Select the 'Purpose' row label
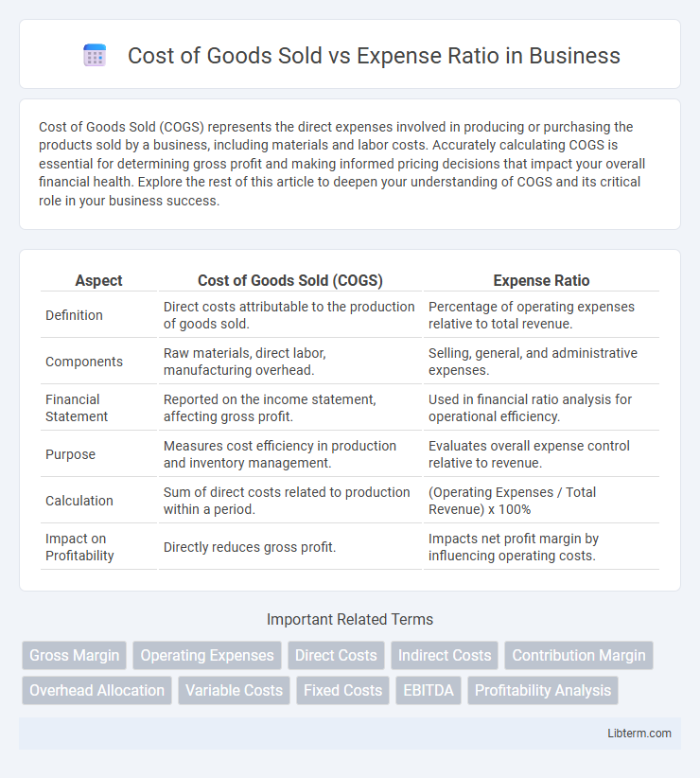This screenshot has width=700, height=778. coord(70,454)
